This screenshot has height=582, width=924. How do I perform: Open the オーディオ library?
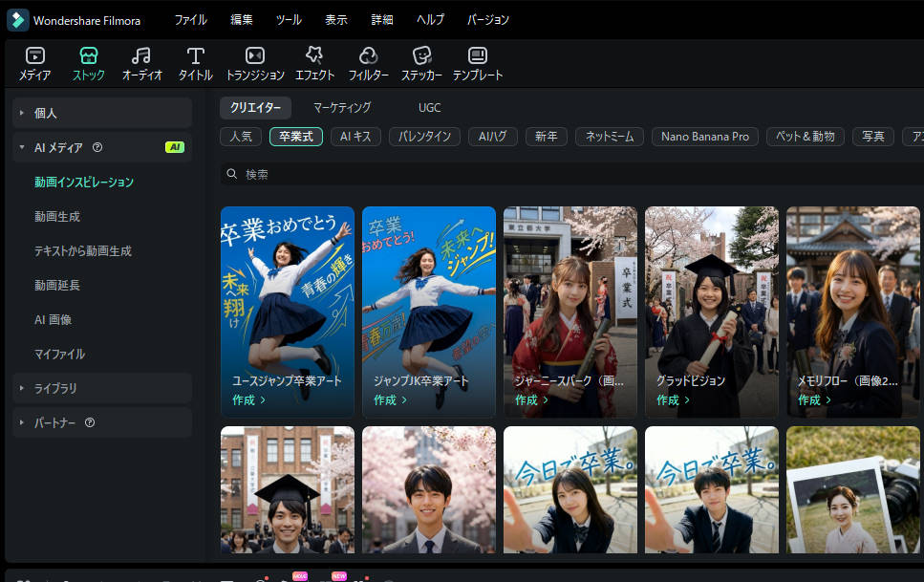pyautogui.click(x=141, y=62)
